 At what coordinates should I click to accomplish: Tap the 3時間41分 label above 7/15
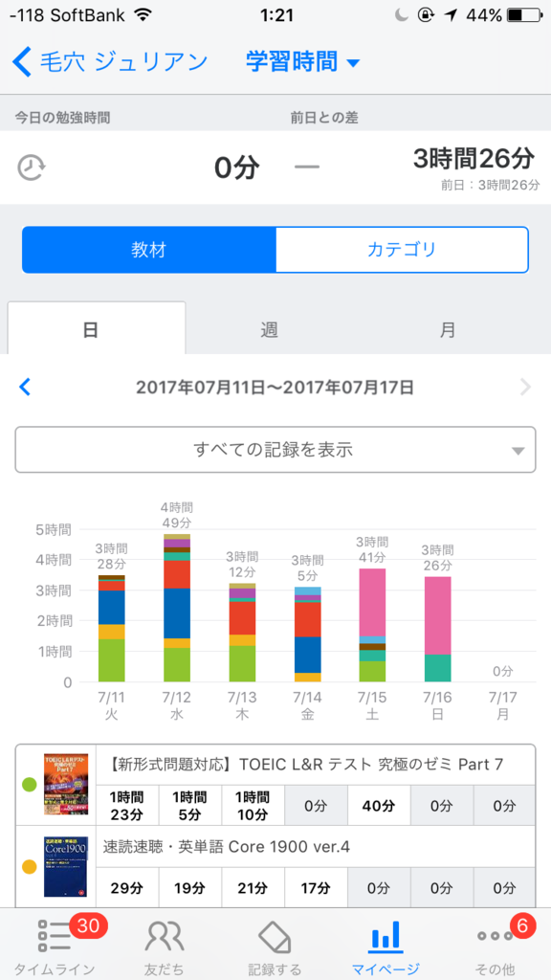[x=372, y=548]
